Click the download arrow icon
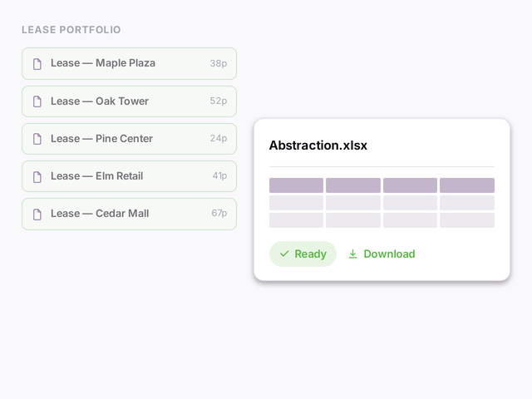The width and height of the screenshot is (532, 399). tap(352, 254)
